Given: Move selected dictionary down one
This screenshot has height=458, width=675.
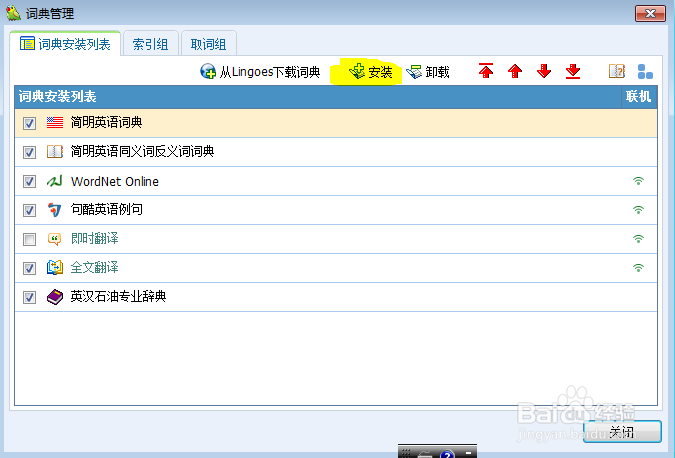Looking at the screenshot, I should (x=544, y=71).
